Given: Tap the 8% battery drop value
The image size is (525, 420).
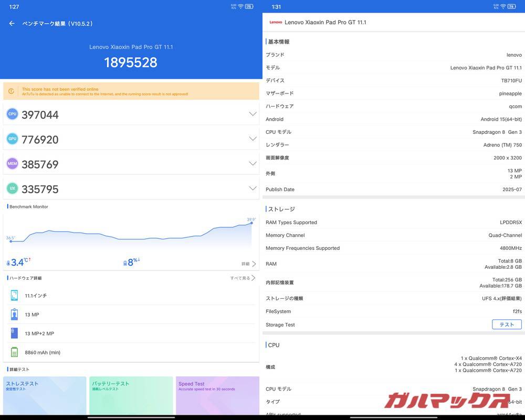Looking at the screenshot, I should click(134, 261).
